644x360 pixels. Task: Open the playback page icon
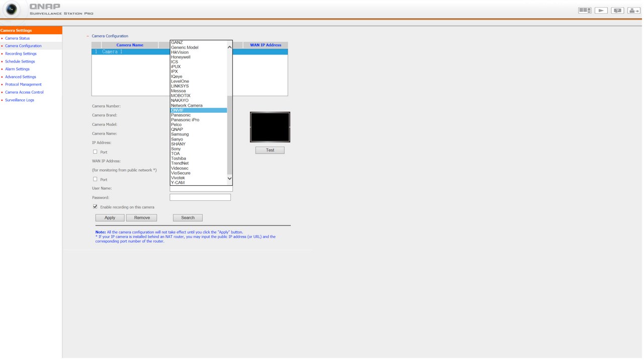(601, 10)
